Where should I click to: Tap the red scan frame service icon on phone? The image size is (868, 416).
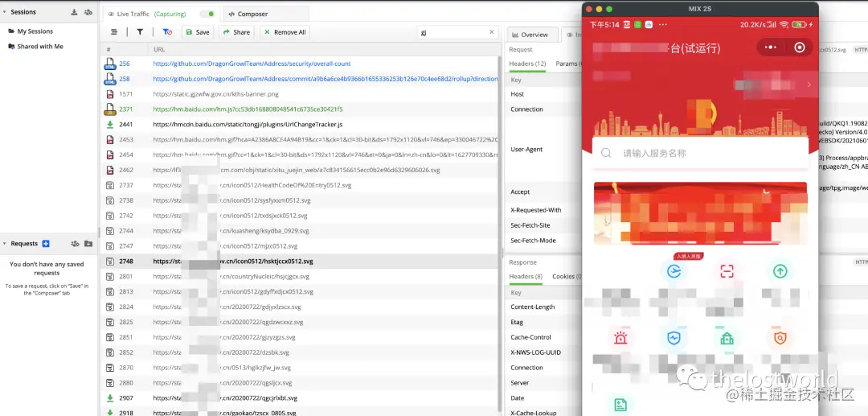tap(727, 271)
